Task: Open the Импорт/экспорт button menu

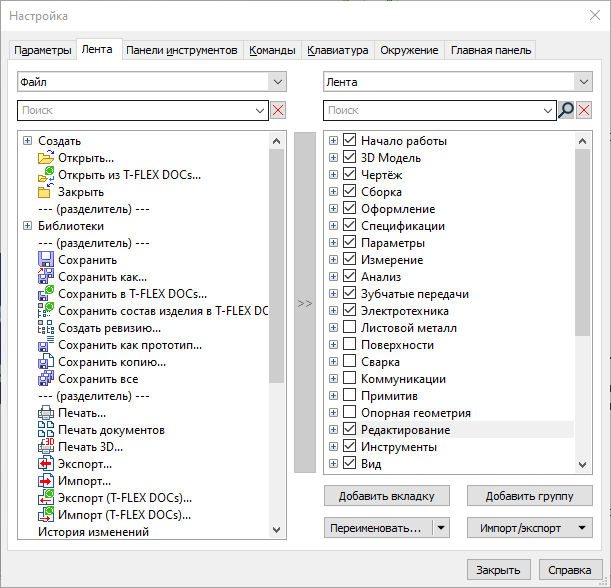Action: (x=530, y=528)
